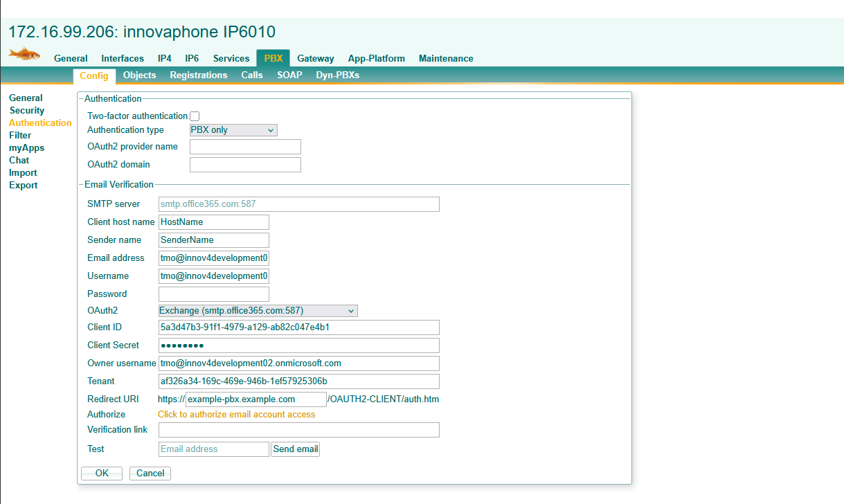844x504 pixels.
Task: Open the Export sidebar item
Action: point(24,186)
